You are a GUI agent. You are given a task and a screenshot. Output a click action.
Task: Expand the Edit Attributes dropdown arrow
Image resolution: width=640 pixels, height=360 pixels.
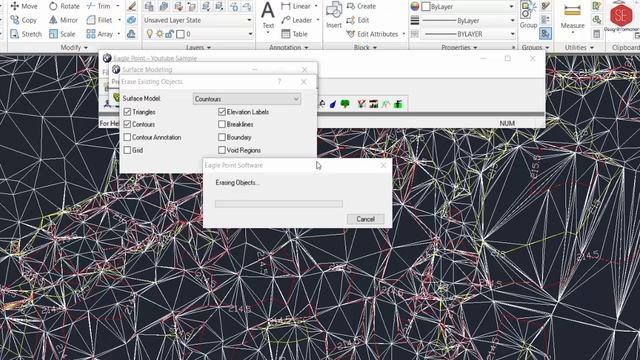[x=404, y=34]
